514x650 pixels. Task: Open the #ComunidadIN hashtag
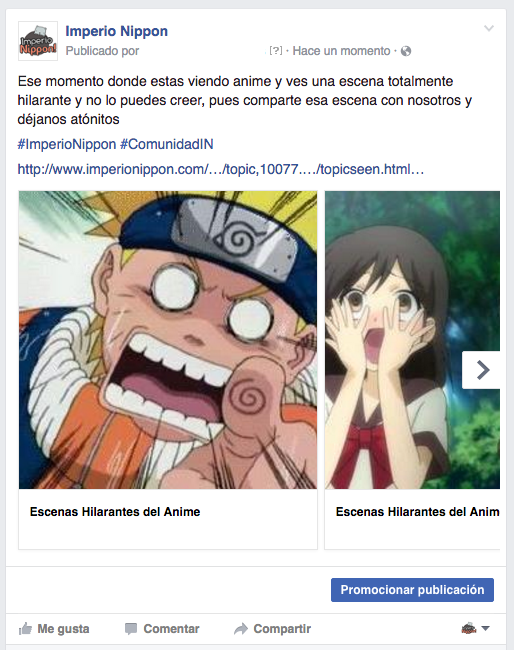(167, 144)
